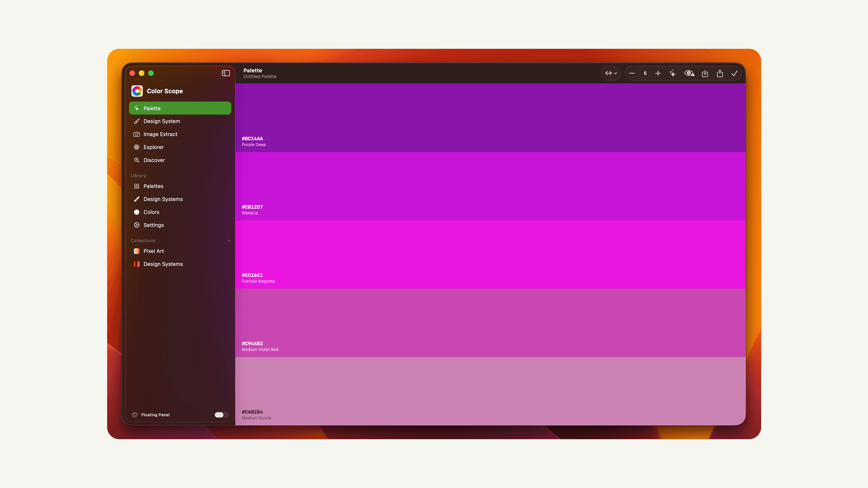
Task: Click the #8C14AA hex code text
Action: (252, 138)
